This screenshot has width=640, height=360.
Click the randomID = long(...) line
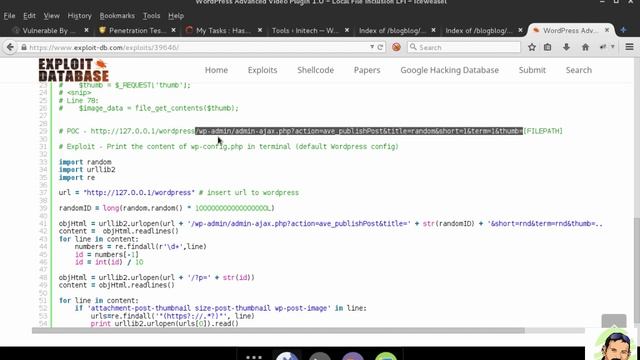[x=167, y=208]
